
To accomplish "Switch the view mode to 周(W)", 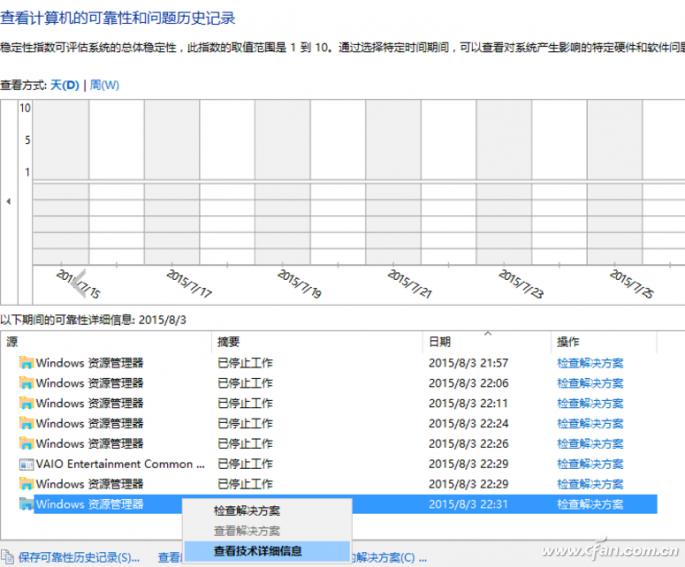I will (x=105, y=85).
